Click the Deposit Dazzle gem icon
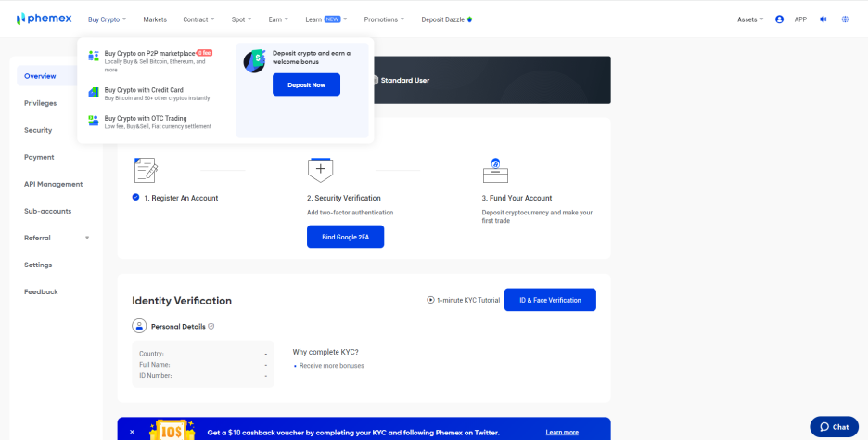Viewport: 868px width, 440px height. point(469,19)
